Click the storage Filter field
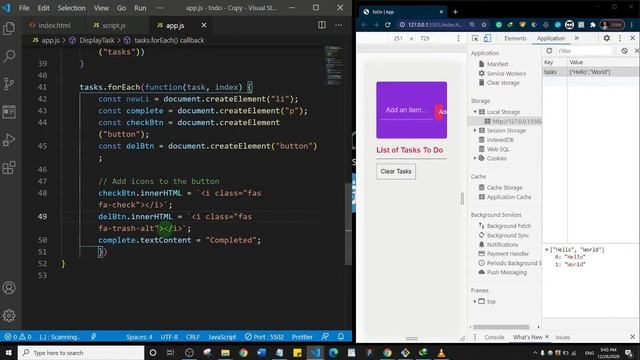 (584, 51)
